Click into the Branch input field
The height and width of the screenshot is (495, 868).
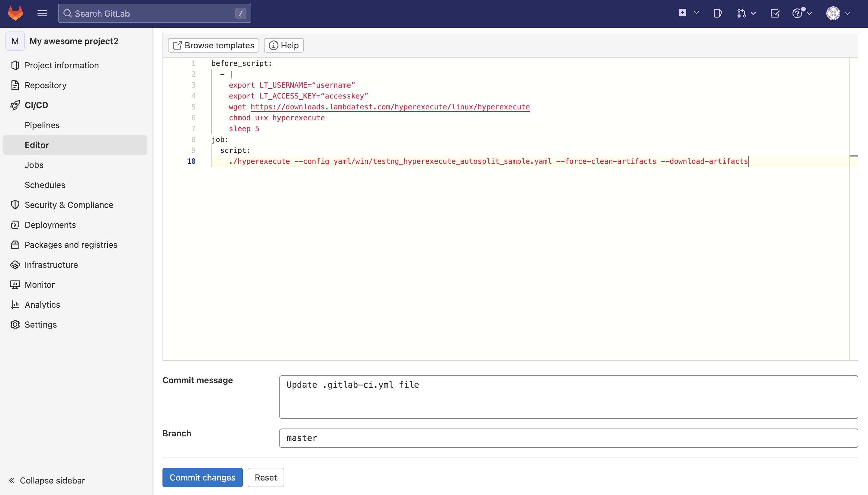point(568,438)
